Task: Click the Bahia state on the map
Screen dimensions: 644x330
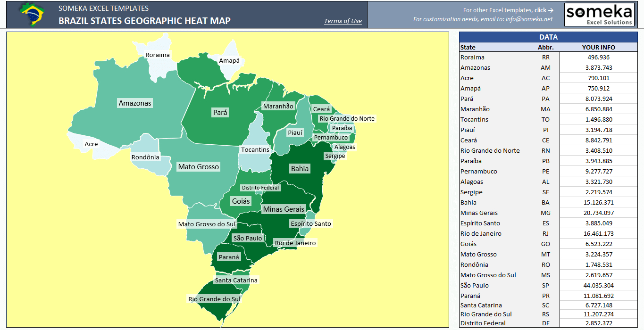Action: (x=300, y=169)
